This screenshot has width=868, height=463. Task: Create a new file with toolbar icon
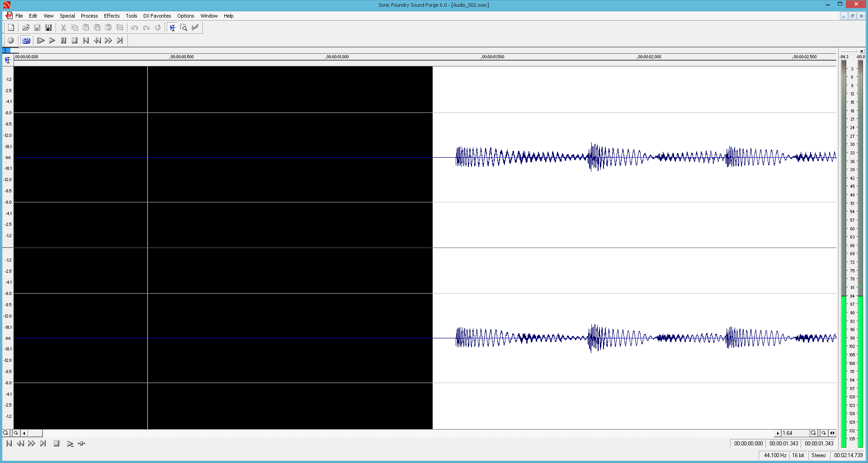pos(11,28)
